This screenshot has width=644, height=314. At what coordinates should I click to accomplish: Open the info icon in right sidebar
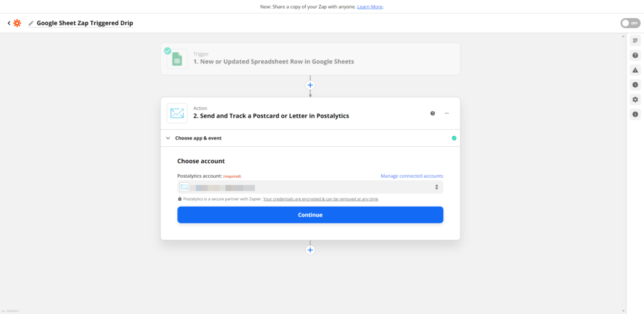tap(635, 114)
